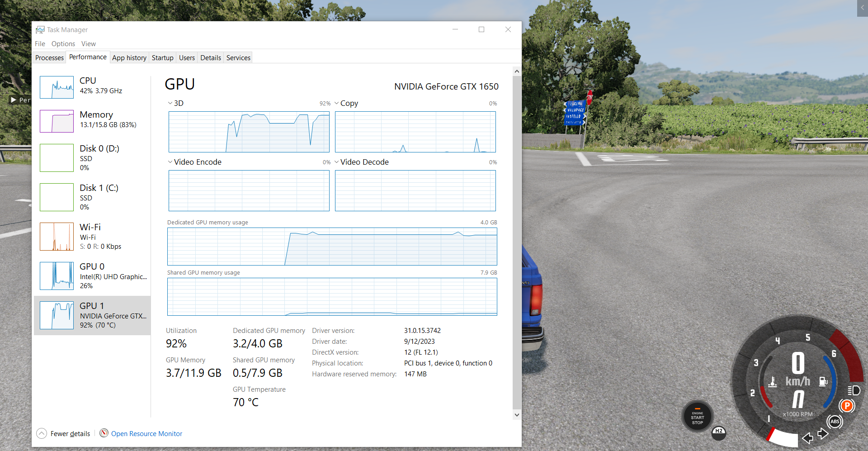The height and width of the screenshot is (451, 868).
Task: Click the Video Encode usage graph
Action: click(x=249, y=191)
